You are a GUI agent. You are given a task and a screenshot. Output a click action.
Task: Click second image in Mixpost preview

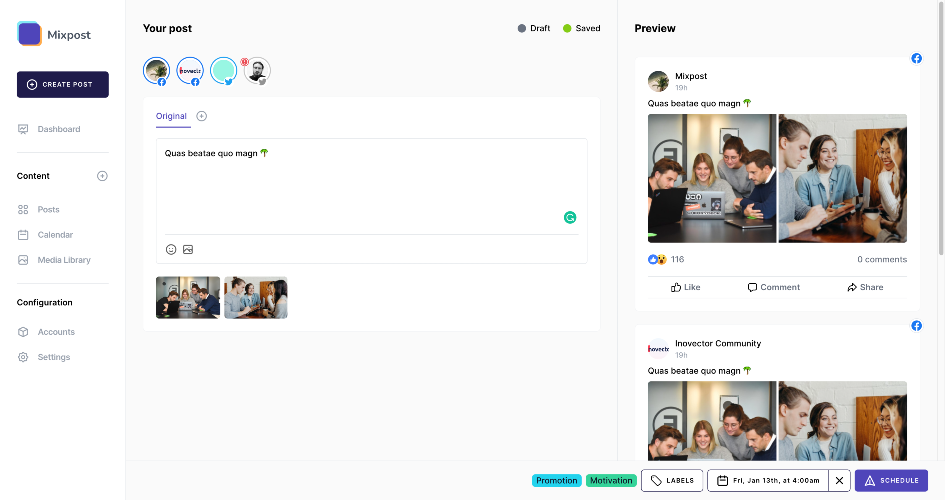(843, 178)
